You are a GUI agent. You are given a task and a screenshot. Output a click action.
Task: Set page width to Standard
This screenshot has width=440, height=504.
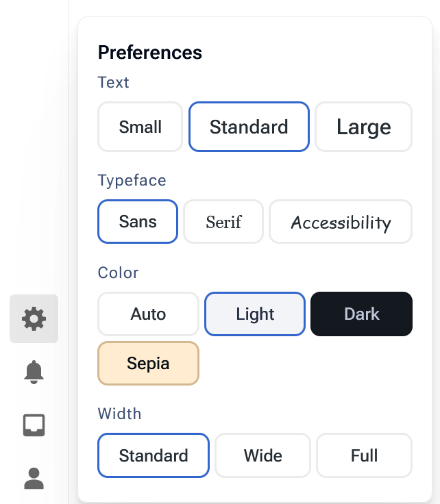[x=154, y=455]
